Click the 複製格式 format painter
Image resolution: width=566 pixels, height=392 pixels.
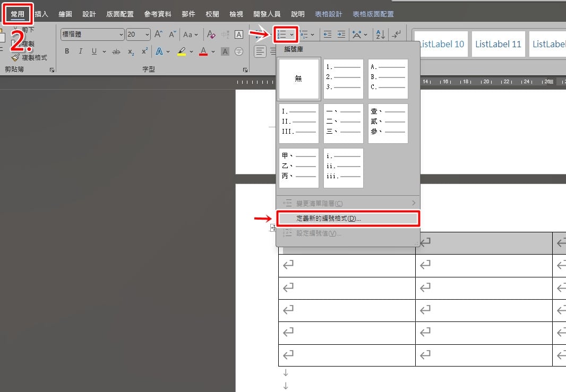30,57
